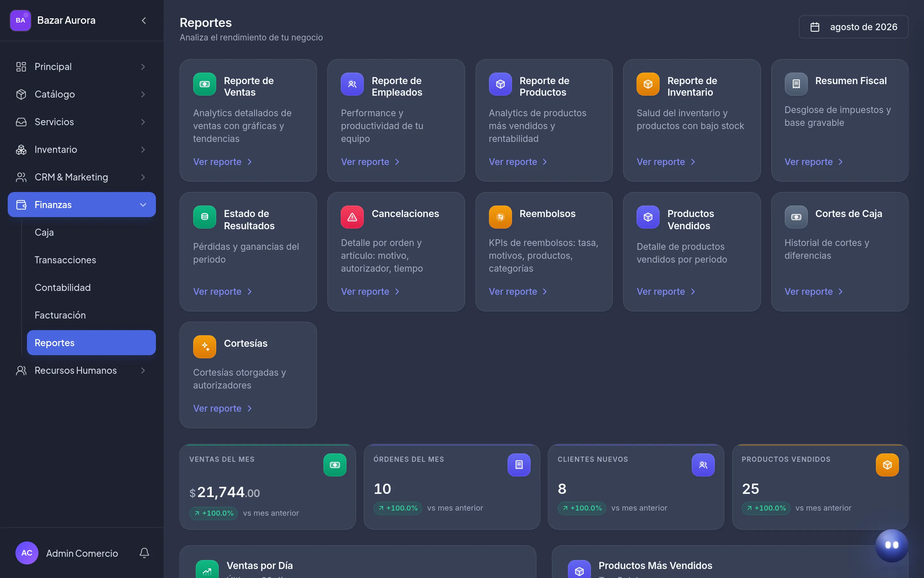Click the notification bell icon
Image resolution: width=924 pixels, height=578 pixels.
click(144, 553)
